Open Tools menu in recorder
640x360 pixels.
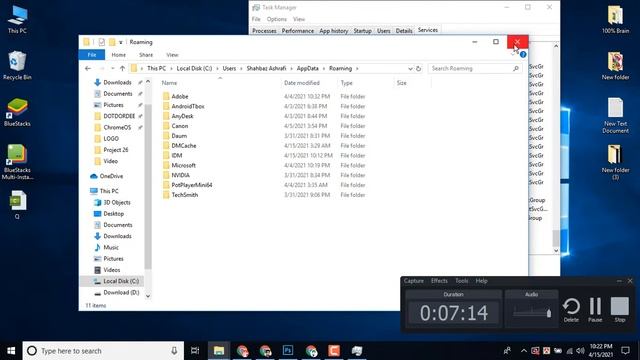click(462, 281)
